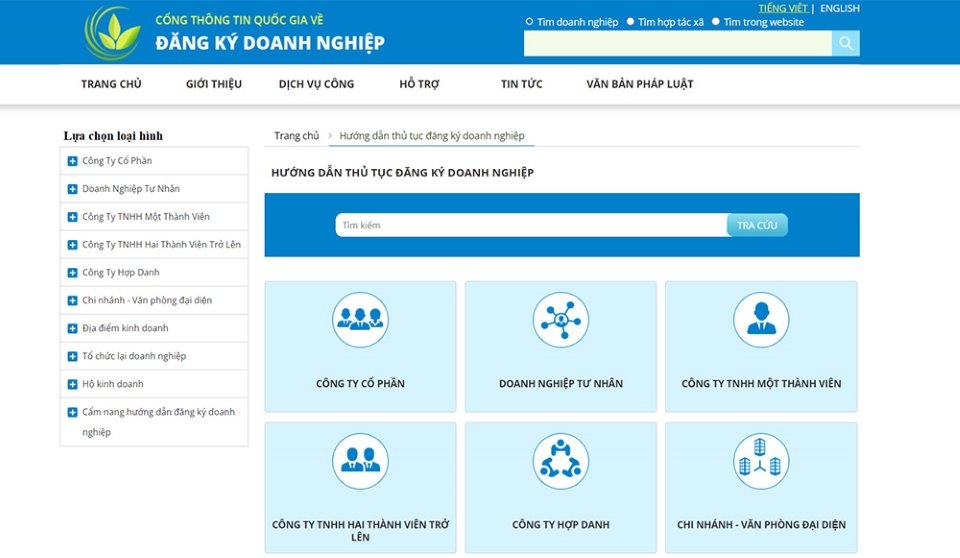Viewport: 960px width, 558px height.
Task: Click the Doanh Nghiệp Tư Nhân network icon
Action: tap(560, 320)
